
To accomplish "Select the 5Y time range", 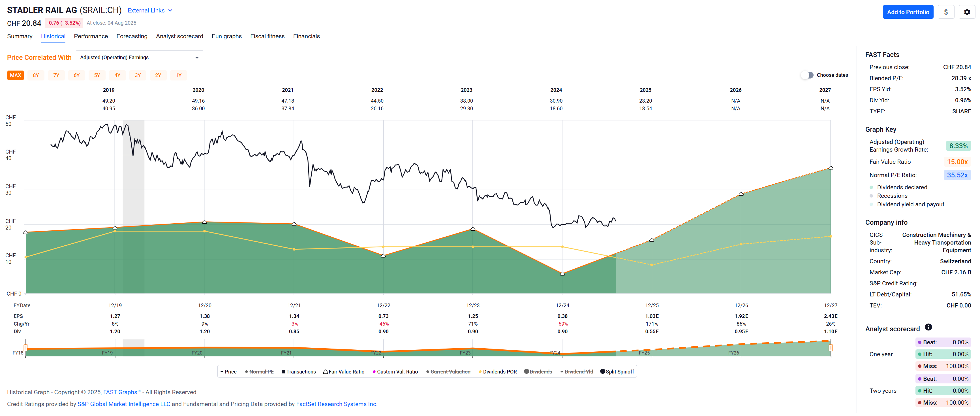I will [x=97, y=75].
